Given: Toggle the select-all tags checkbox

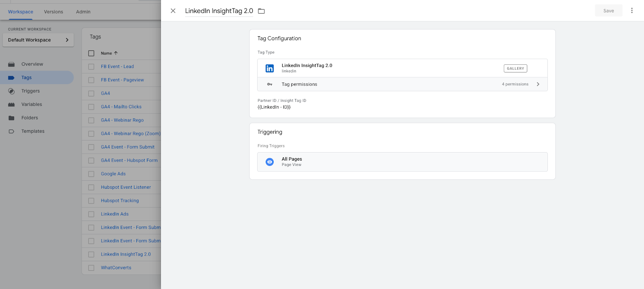Looking at the screenshot, I should (91, 53).
